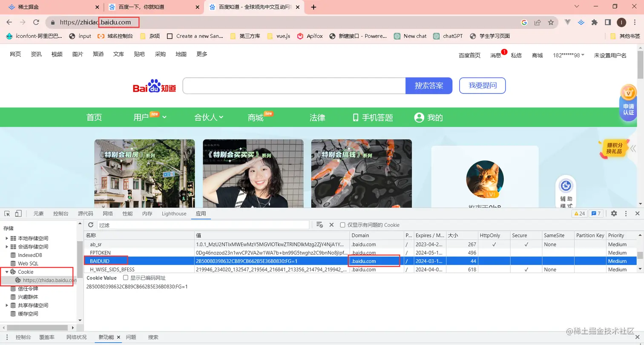Open the 辅助模式 accessibility button
This screenshot has height=345, width=644.
tap(566, 192)
